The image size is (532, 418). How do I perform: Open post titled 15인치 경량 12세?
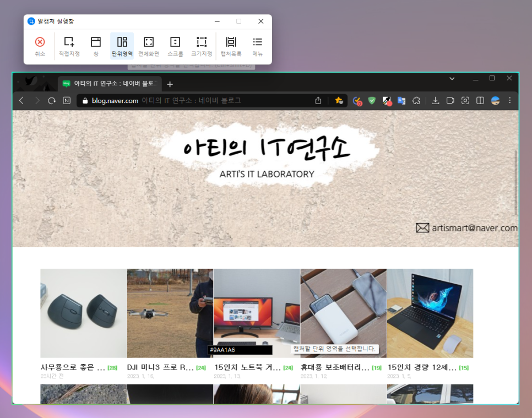click(422, 367)
